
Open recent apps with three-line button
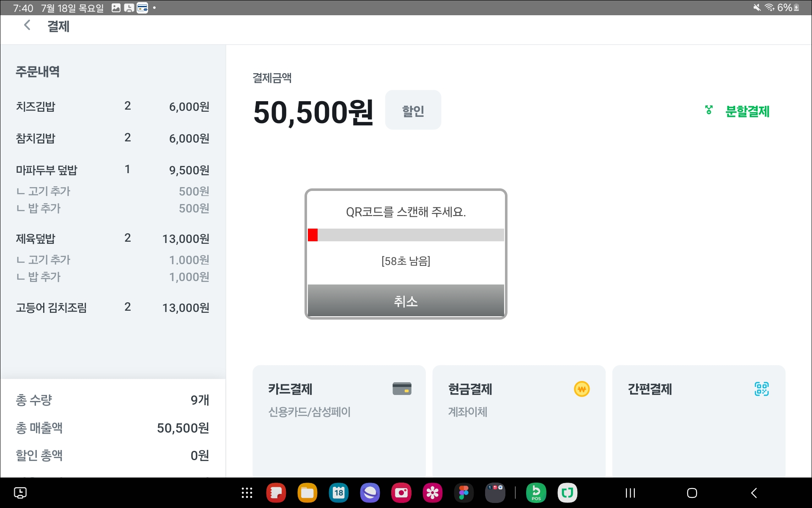click(630, 493)
